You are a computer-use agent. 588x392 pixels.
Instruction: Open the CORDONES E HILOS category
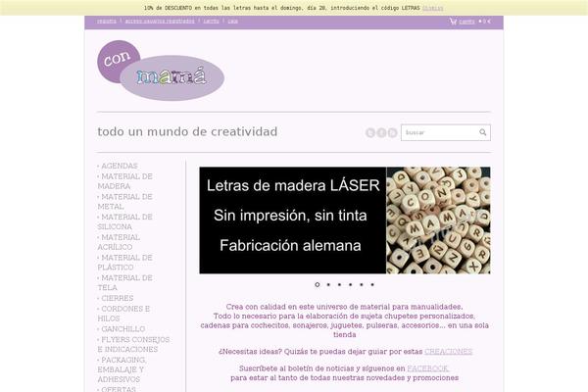point(123,314)
